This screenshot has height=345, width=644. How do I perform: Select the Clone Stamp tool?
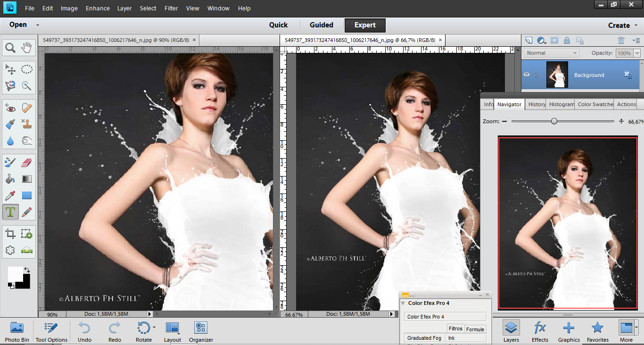point(27,124)
